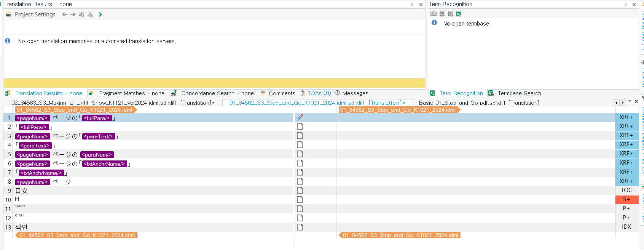Click source text 目次 in segment 9

click(x=21, y=191)
